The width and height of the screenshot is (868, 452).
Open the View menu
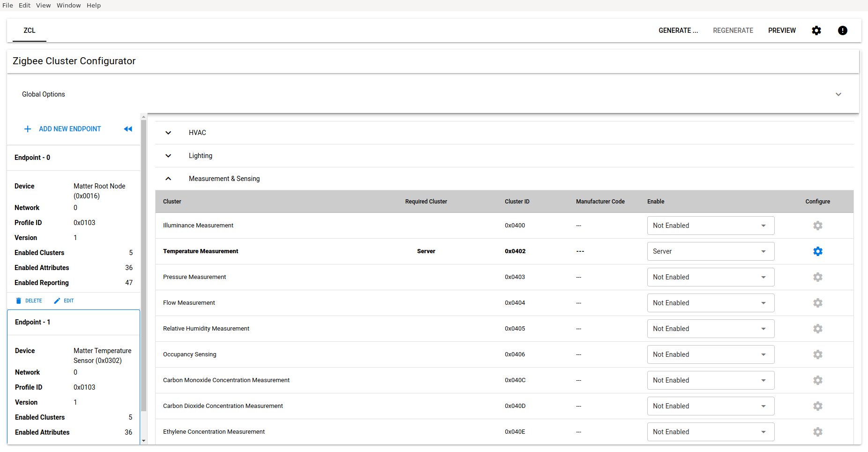click(x=43, y=5)
